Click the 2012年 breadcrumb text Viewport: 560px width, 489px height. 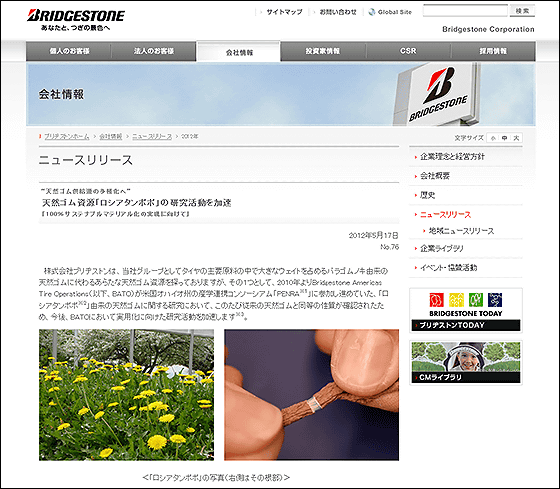[190, 136]
